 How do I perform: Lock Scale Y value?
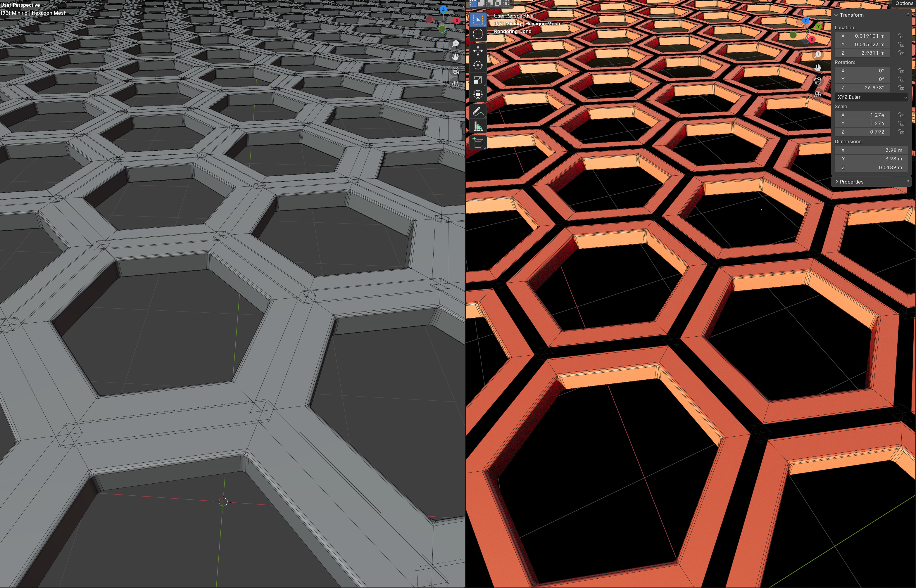(x=901, y=123)
